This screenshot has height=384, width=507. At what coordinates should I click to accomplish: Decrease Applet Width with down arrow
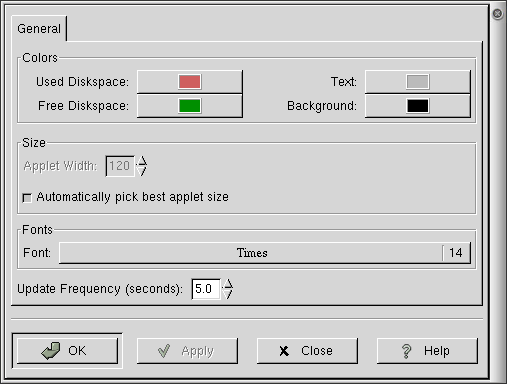(142, 171)
